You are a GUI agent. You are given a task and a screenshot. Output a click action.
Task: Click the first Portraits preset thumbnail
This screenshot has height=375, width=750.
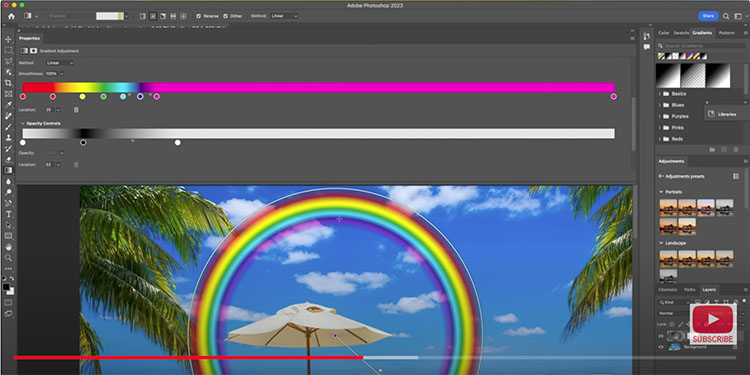tap(668, 207)
